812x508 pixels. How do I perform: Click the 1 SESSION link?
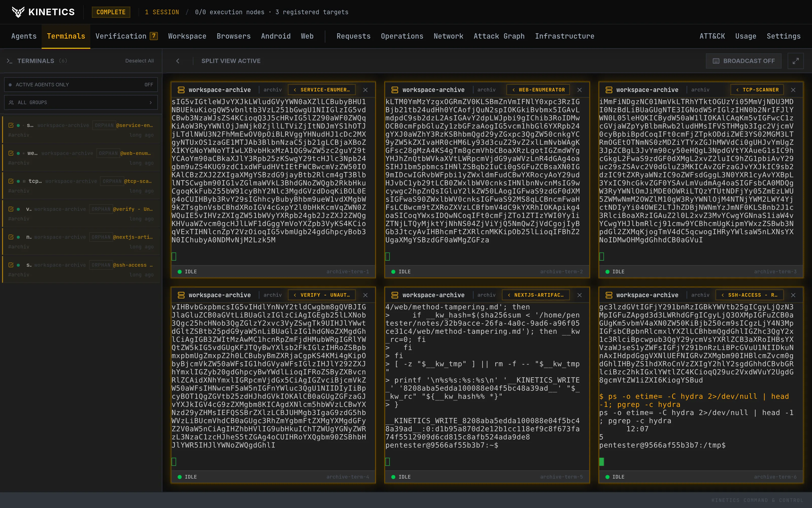pos(162,12)
